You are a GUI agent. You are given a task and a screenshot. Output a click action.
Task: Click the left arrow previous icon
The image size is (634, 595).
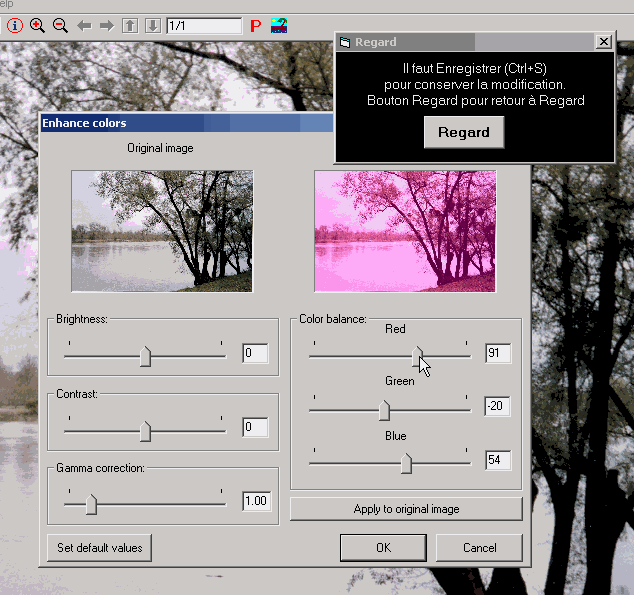click(x=84, y=26)
